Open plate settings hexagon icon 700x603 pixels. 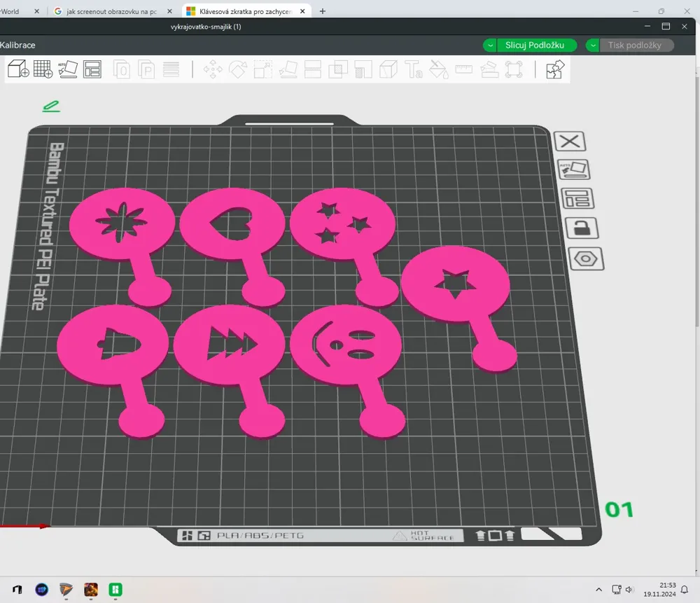coord(586,258)
